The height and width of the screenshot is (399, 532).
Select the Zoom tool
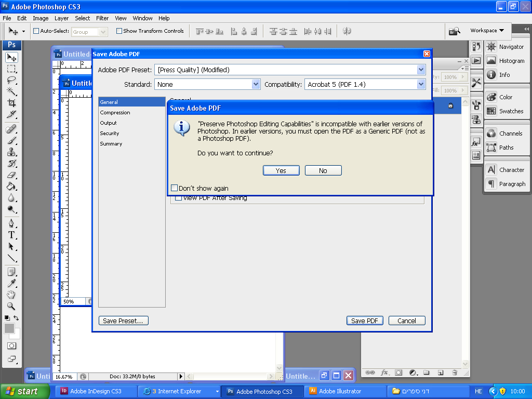tap(11, 307)
